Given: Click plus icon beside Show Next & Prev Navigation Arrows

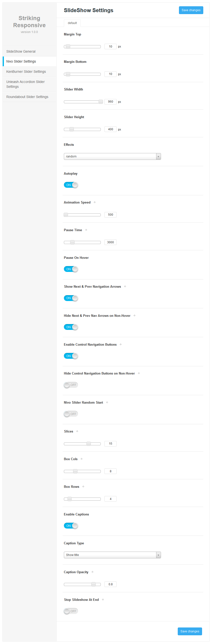Looking at the screenshot, I should click(x=125, y=286).
